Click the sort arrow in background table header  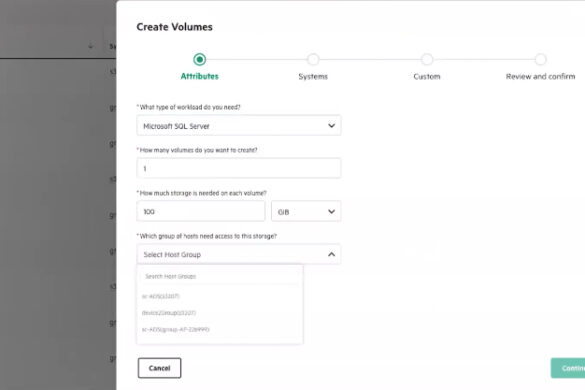90,47
